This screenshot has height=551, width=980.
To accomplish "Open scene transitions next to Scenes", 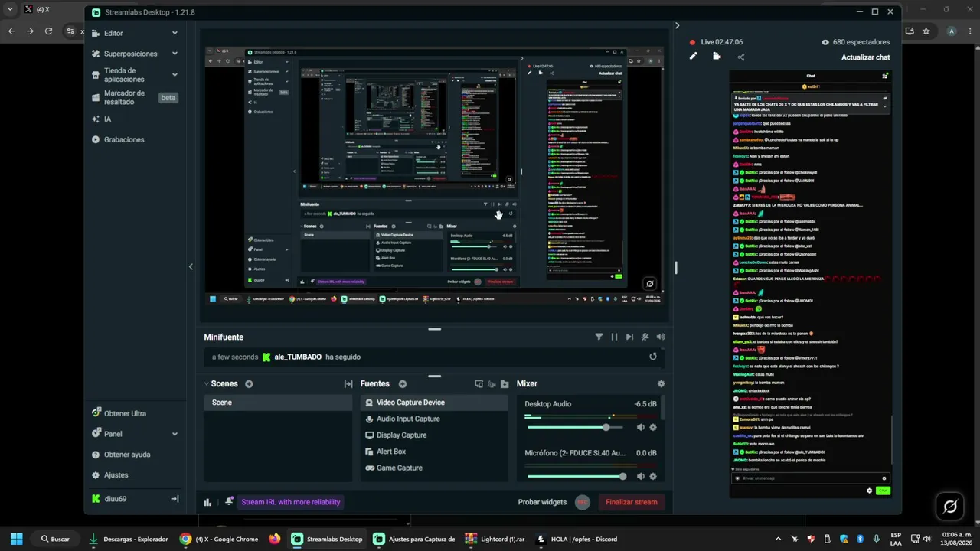I will pos(348,384).
